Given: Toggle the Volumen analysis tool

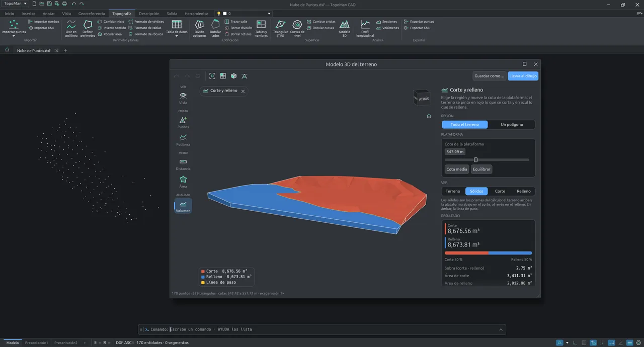Looking at the screenshot, I should 183,206.
